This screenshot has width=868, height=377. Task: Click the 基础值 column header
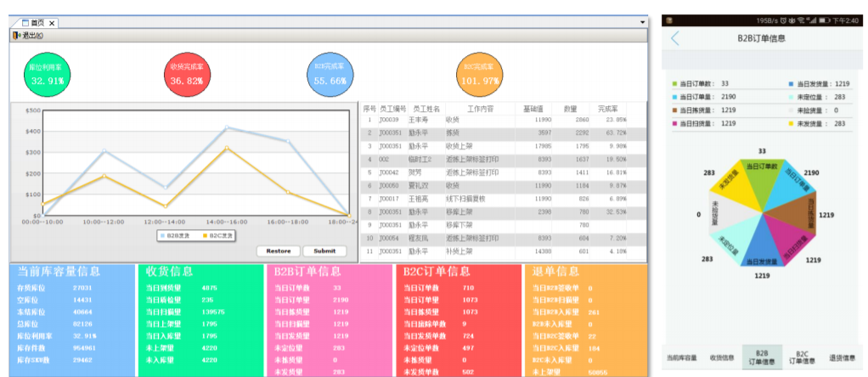pyautogui.click(x=533, y=109)
